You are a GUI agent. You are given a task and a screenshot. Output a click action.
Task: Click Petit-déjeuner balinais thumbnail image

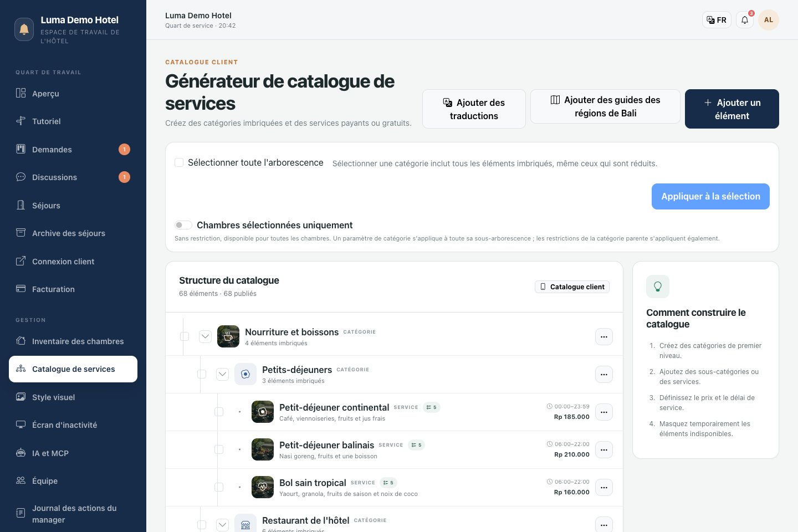pos(263,449)
